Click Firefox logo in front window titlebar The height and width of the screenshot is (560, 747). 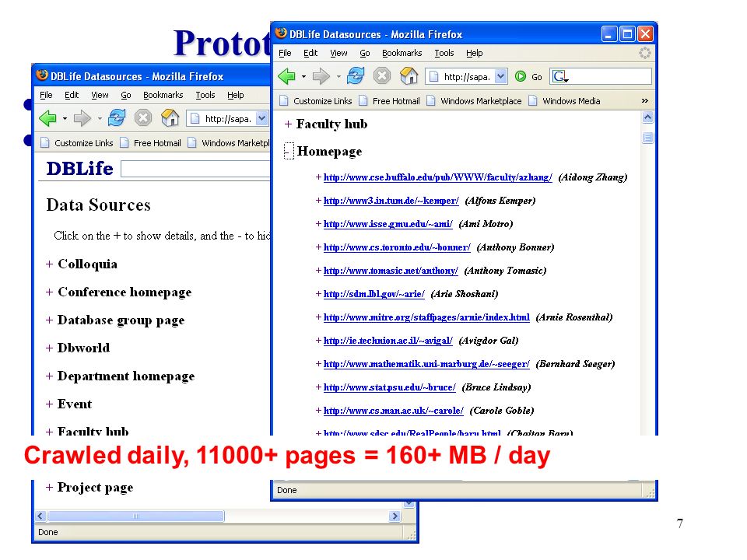(x=281, y=33)
